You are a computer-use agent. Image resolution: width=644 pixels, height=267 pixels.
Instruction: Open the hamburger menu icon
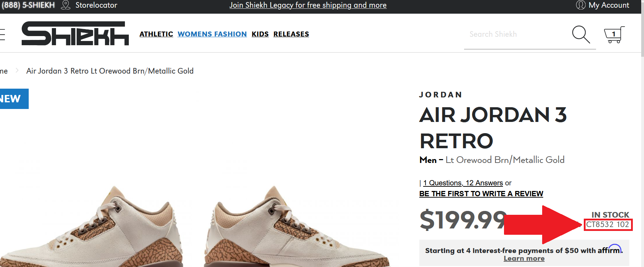click(x=2, y=34)
